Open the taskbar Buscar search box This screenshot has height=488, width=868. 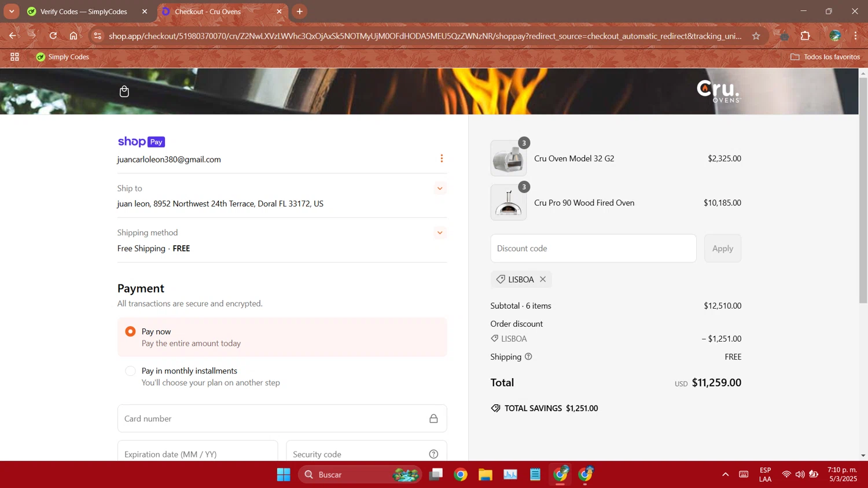click(359, 475)
